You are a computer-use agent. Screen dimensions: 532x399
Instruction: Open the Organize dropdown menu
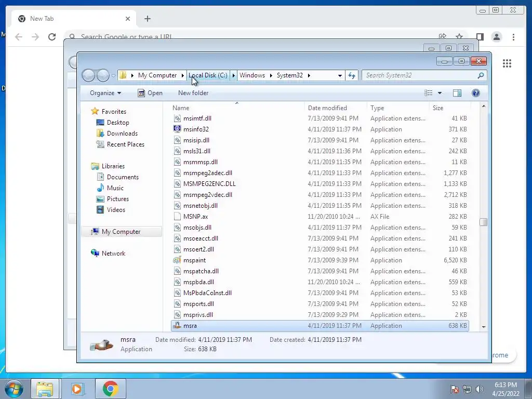click(x=105, y=93)
